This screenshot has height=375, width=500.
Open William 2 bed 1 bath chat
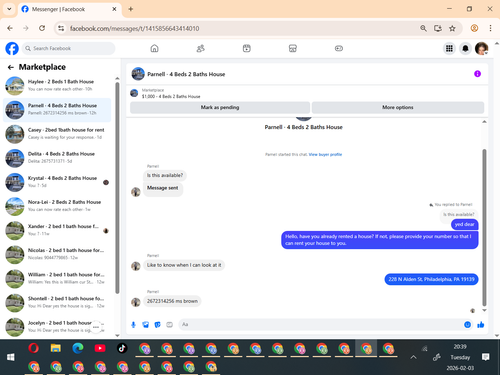tap(57, 279)
